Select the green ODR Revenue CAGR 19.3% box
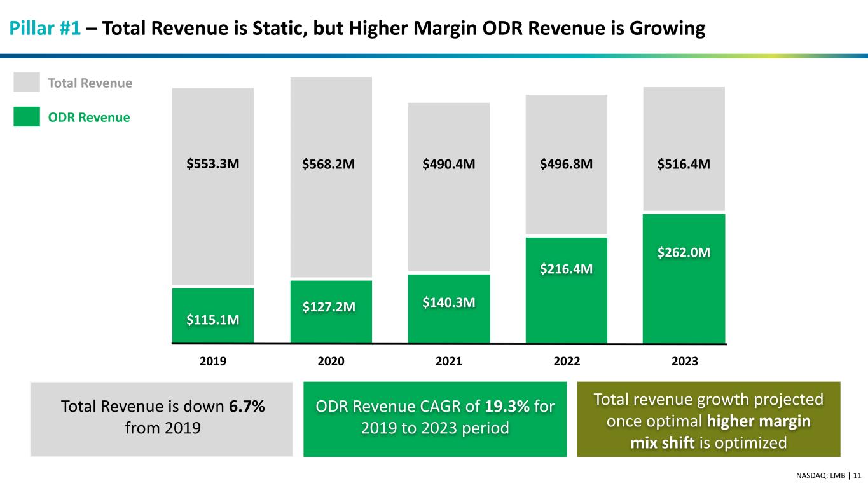Screen dimensions: 868x488 434,419
